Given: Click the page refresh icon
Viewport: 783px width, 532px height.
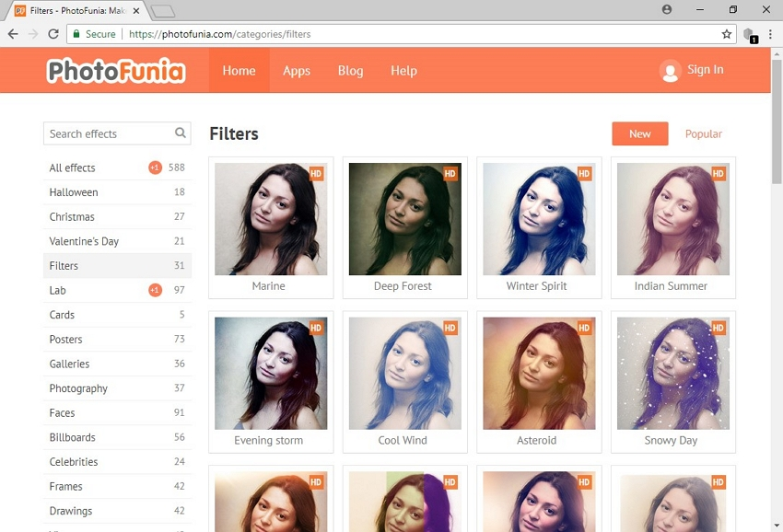Looking at the screenshot, I should click(x=53, y=34).
